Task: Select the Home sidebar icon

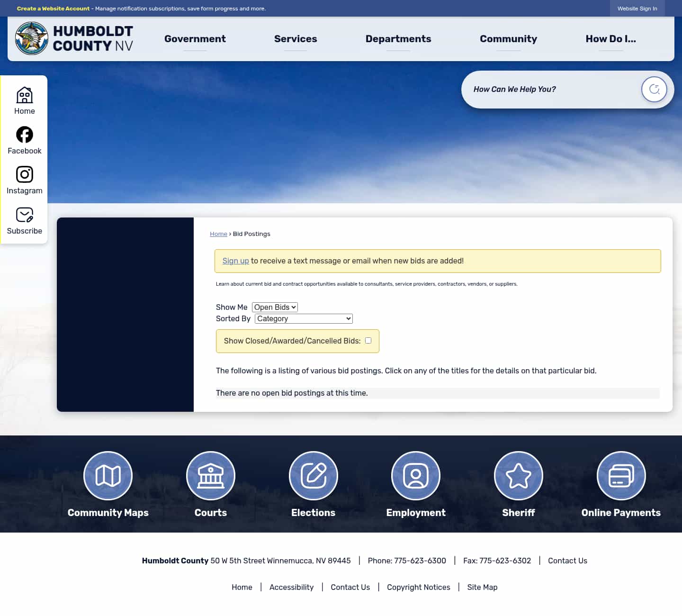Action: point(24,95)
